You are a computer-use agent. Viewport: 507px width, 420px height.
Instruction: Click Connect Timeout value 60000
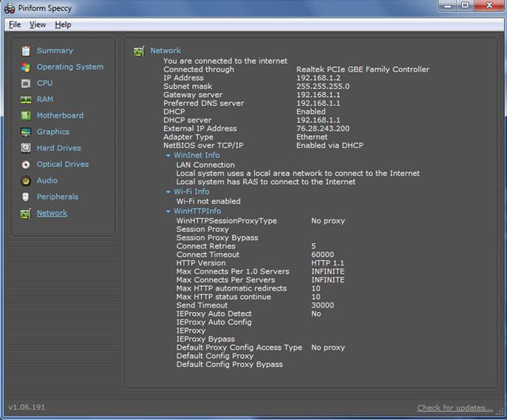pyautogui.click(x=322, y=254)
